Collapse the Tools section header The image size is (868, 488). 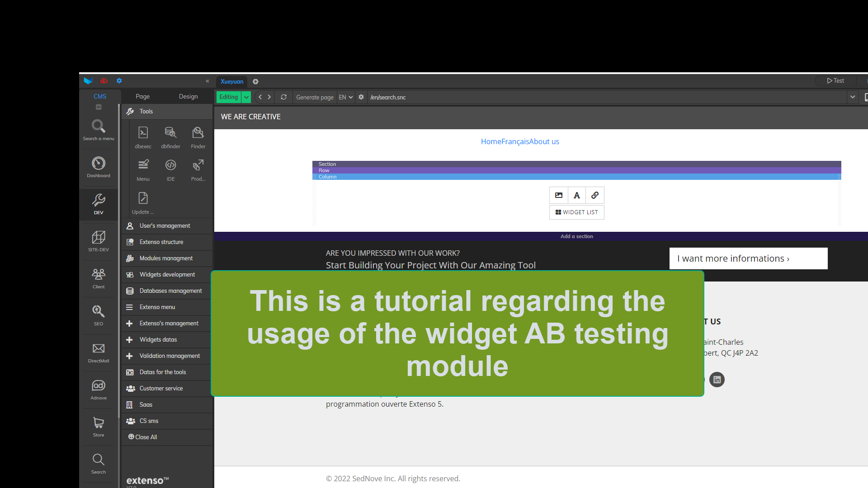(x=167, y=112)
